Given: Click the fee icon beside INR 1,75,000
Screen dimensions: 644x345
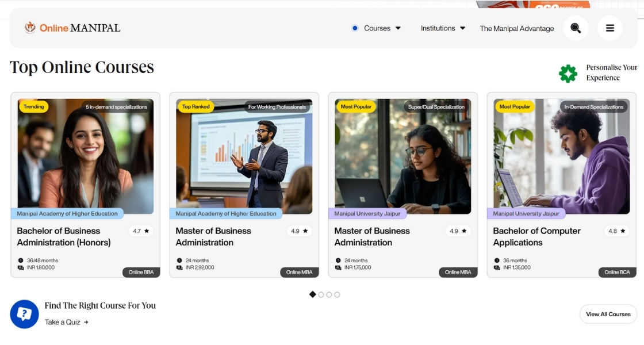Looking at the screenshot, I should pos(338,267).
